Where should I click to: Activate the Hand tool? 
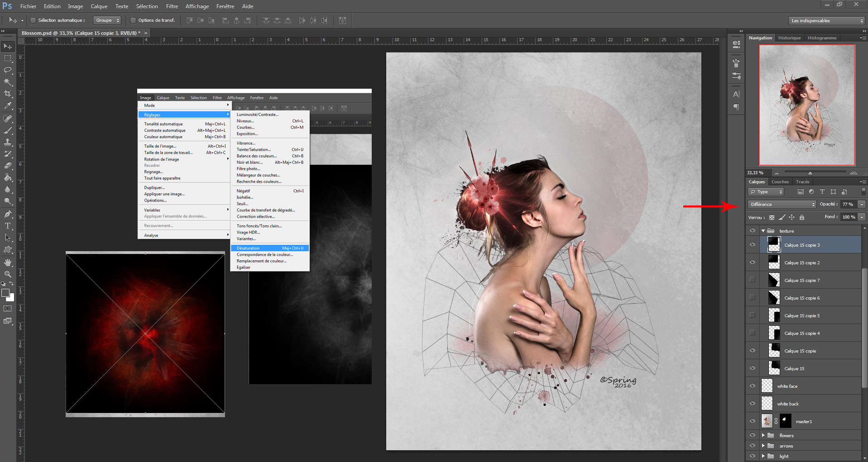coord(8,262)
